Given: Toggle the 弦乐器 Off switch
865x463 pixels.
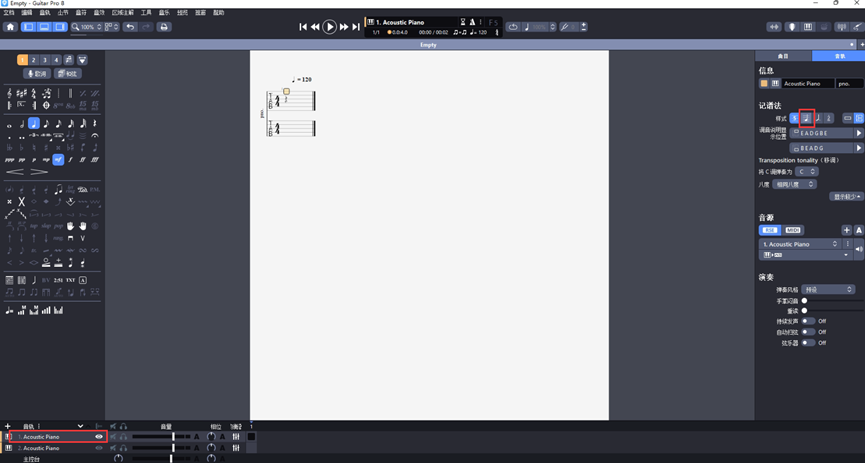Looking at the screenshot, I should tap(808, 343).
